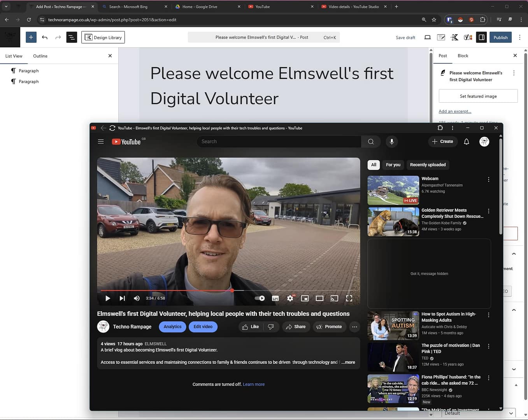Expand video description with more

click(348, 362)
